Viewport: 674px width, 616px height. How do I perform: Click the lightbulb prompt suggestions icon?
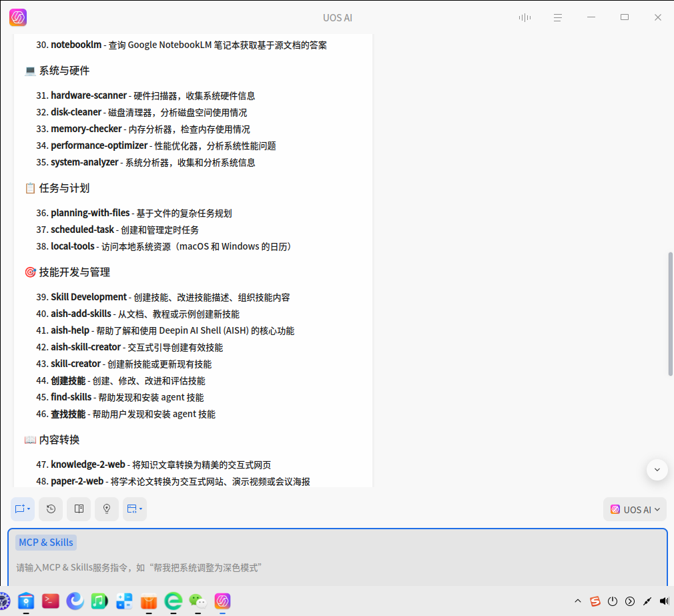point(107,509)
